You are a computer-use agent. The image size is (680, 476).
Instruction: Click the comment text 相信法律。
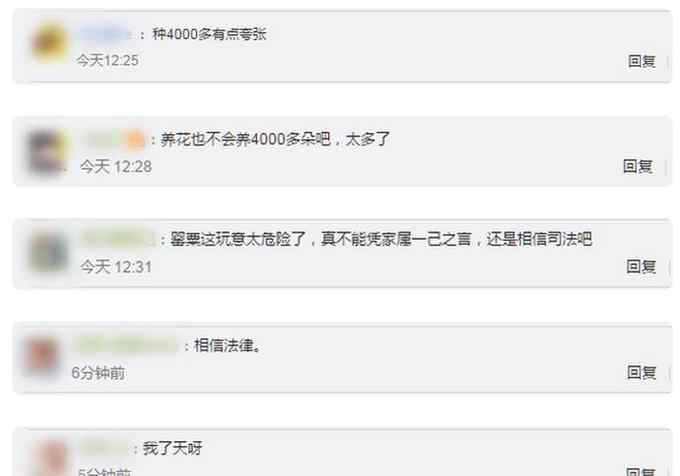[228, 346]
